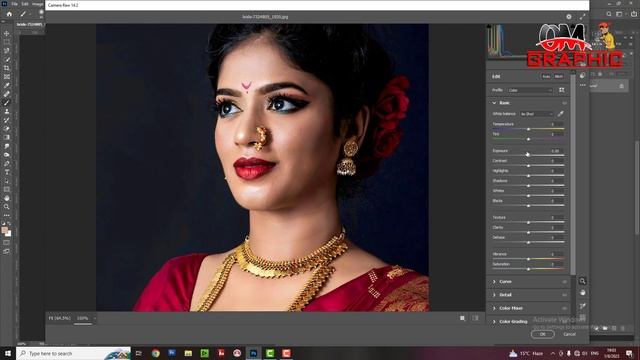Select the Dodge tool
The height and width of the screenshot is (360, 640).
[7, 155]
